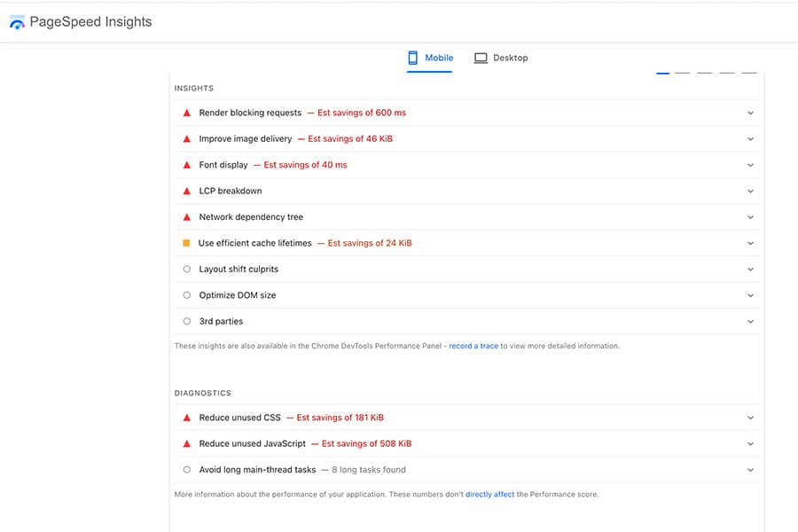
Task: Expand the Optimize DOM size insight
Action: point(750,295)
